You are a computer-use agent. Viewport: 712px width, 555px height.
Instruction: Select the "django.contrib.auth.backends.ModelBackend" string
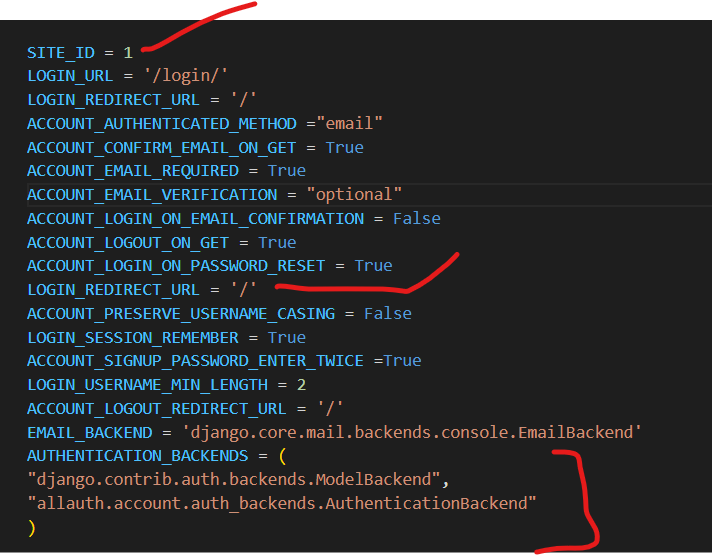tap(234, 480)
